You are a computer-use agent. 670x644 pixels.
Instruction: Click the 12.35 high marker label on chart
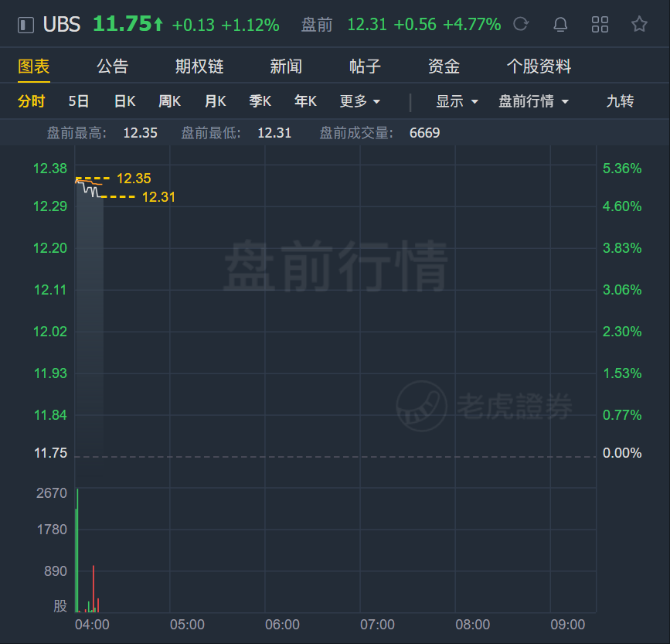[x=134, y=178]
